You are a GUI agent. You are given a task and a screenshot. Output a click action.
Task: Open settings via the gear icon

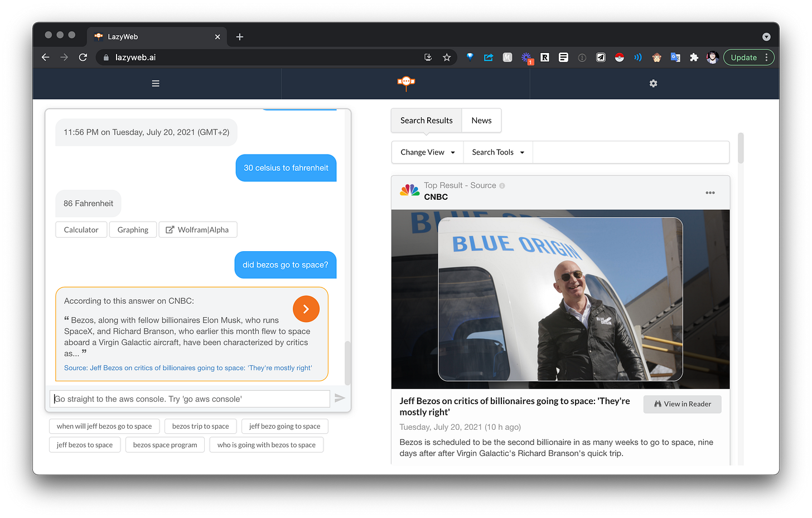[x=654, y=84]
